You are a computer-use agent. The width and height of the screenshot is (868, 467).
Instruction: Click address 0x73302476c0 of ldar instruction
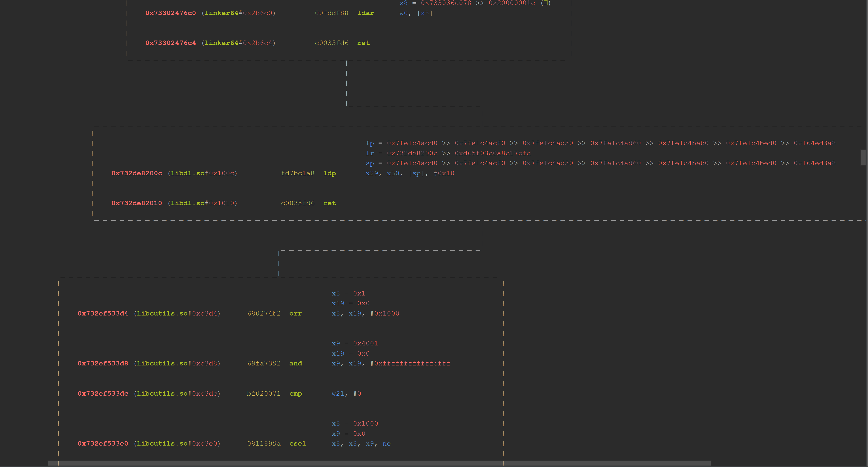[x=170, y=13]
